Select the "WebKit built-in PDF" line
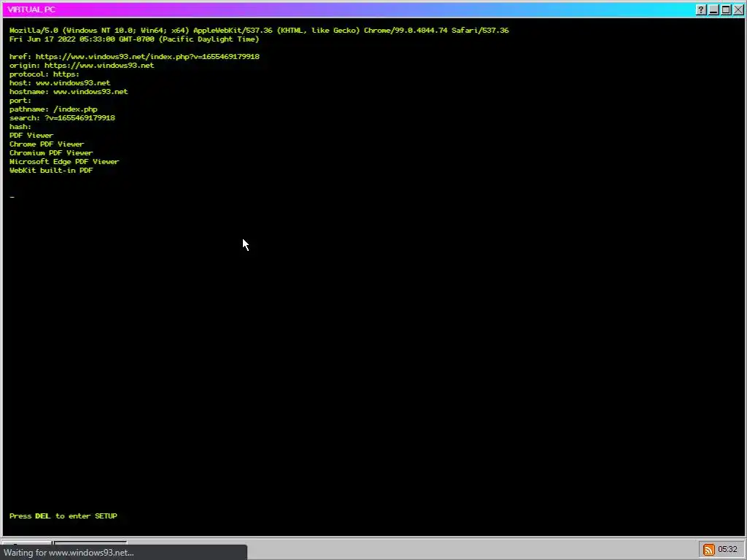Viewport: 747px width, 560px height. coord(51,170)
